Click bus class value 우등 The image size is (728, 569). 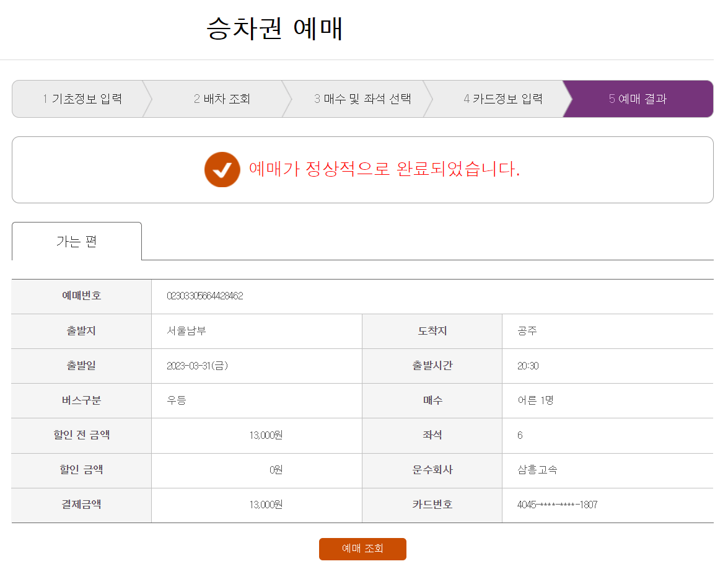[177, 400]
